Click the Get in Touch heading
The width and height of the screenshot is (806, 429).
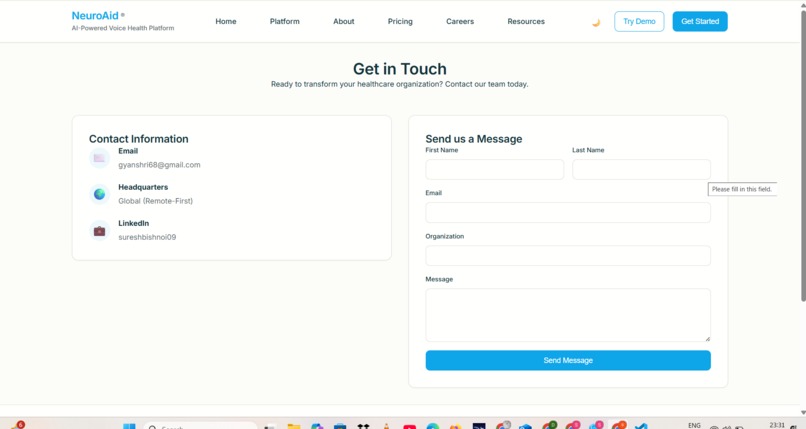[x=399, y=69]
